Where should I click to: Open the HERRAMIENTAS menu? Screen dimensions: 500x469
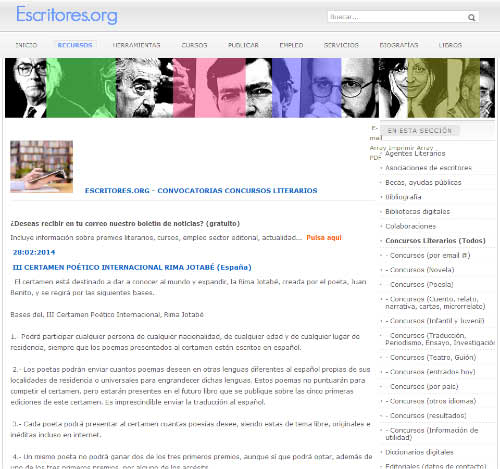[x=136, y=45]
